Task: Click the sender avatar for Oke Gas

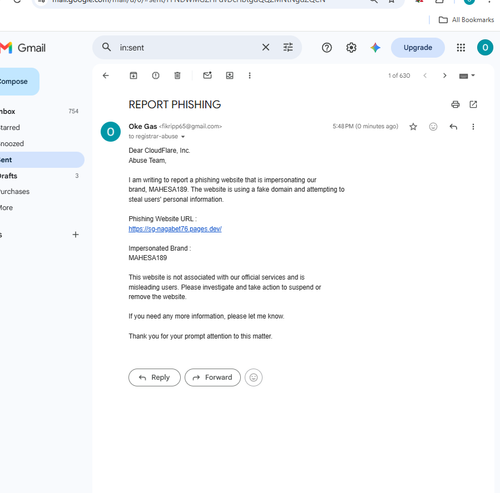Action: [111, 132]
